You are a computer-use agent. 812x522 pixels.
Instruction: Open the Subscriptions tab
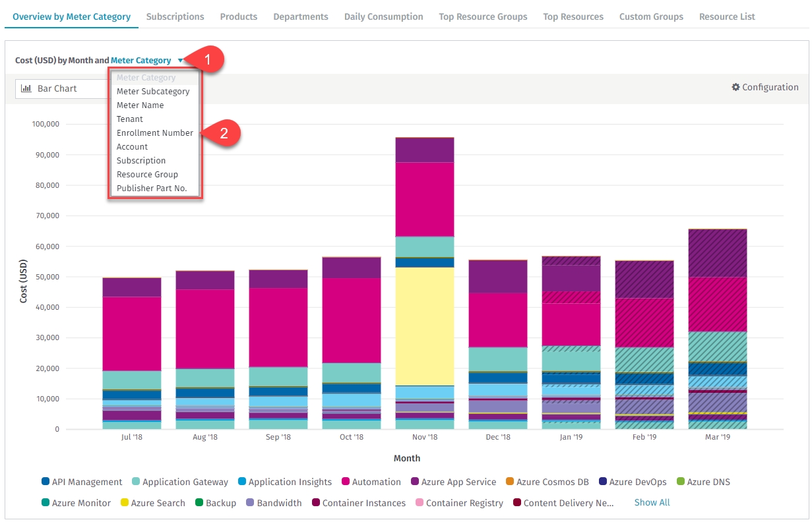click(175, 16)
